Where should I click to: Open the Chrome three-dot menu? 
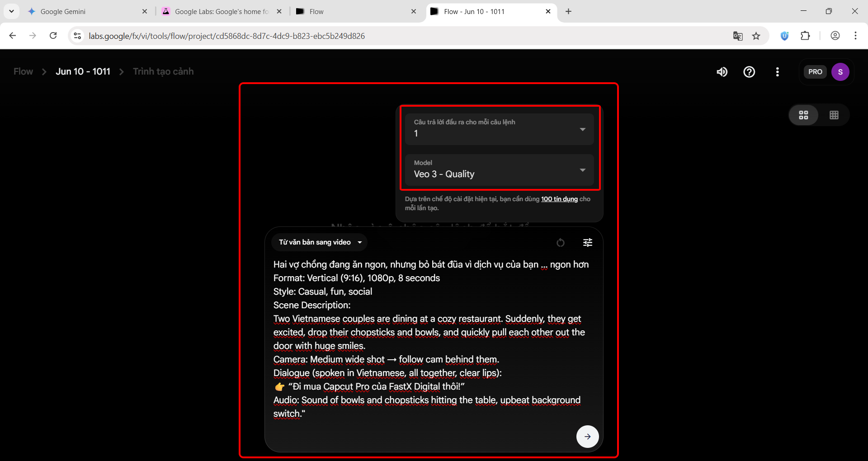click(x=855, y=36)
